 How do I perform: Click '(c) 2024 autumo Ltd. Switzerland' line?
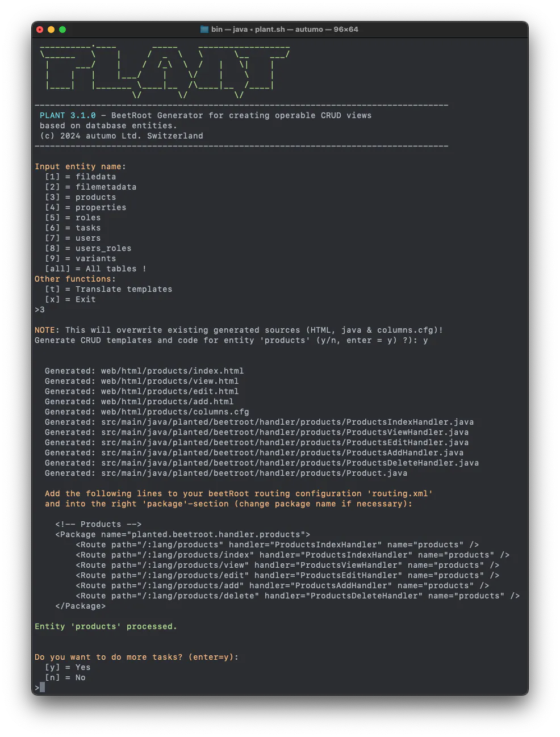(121, 136)
